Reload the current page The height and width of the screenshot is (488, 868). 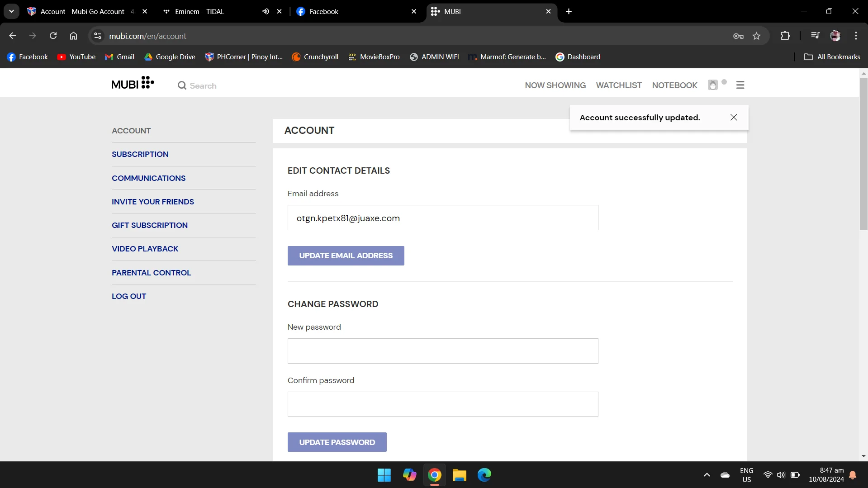click(x=53, y=36)
